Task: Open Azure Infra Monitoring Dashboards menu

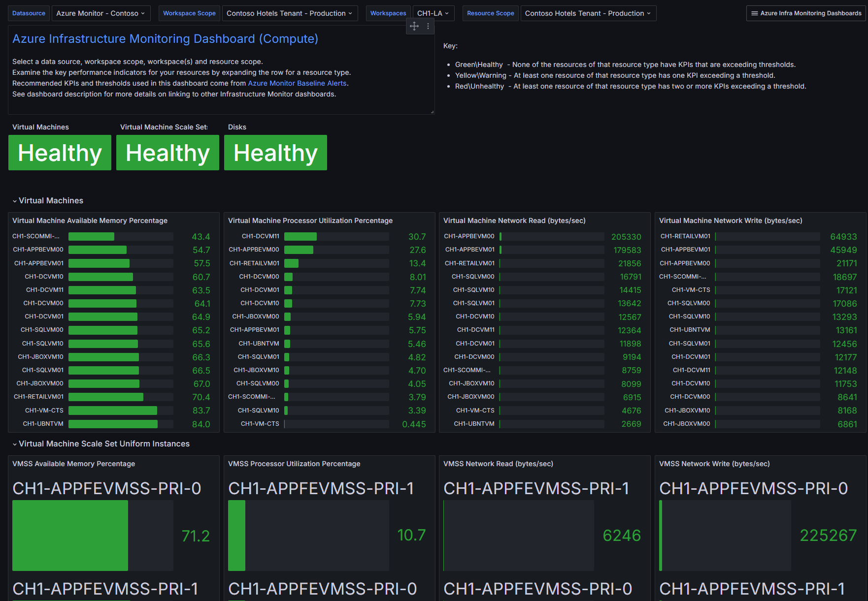Action: tap(806, 13)
